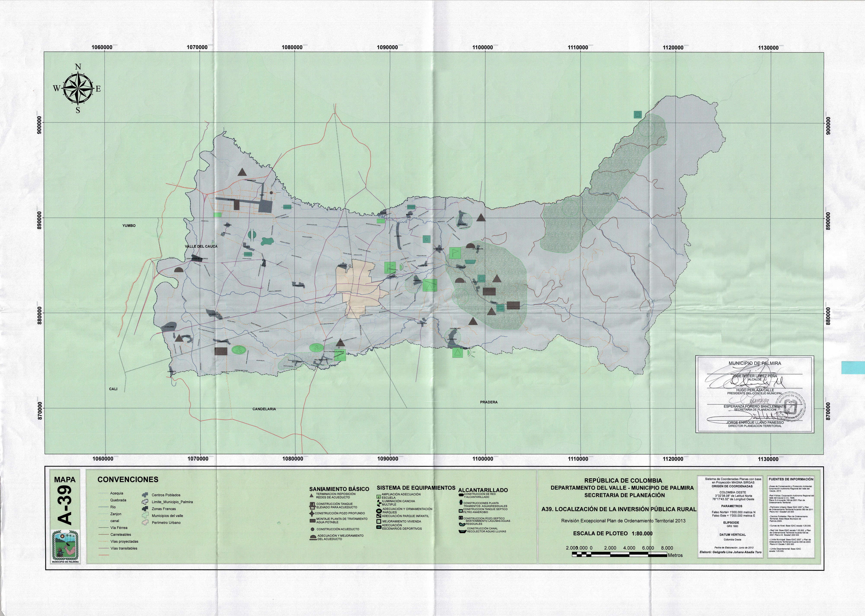Viewport: 865px width, 616px height.
Task: Click the Adecuación y Mejoramiento del Acueducto icon
Action: coord(313,538)
